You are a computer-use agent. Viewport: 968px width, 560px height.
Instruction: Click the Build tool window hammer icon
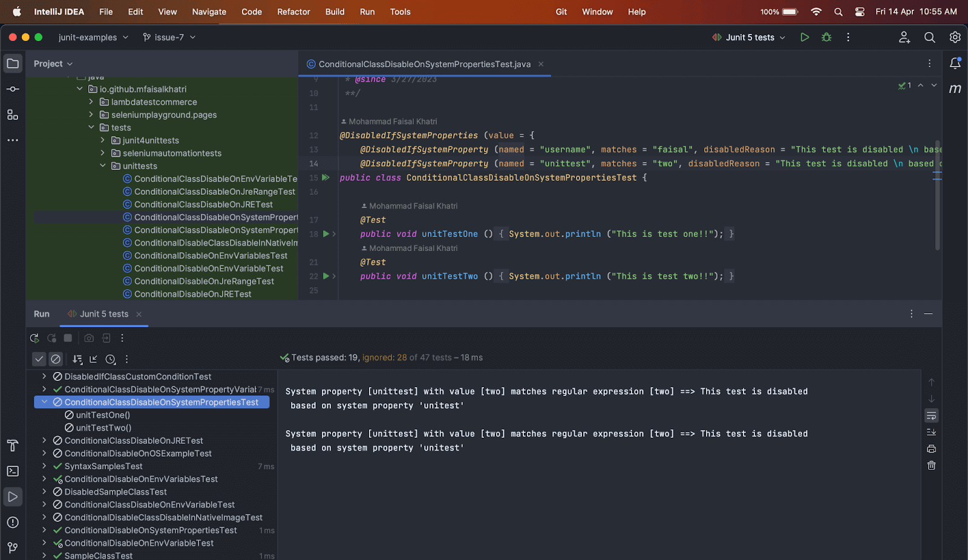click(x=13, y=446)
